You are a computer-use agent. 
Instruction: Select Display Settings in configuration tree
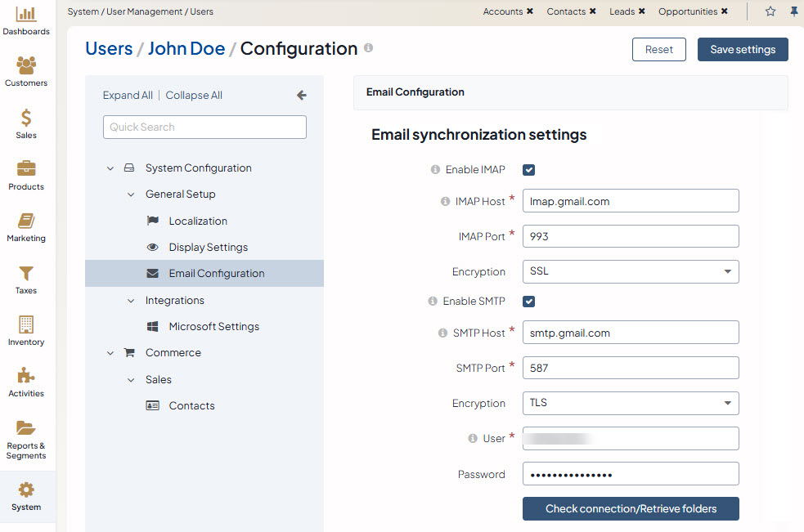(208, 248)
